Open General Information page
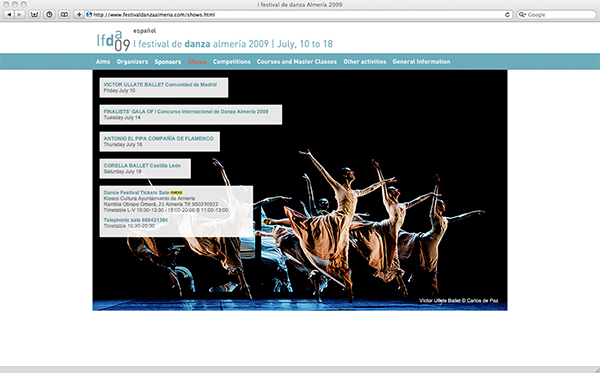Image resolution: width=600 pixels, height=373 pixels. [x=421, y=62]
